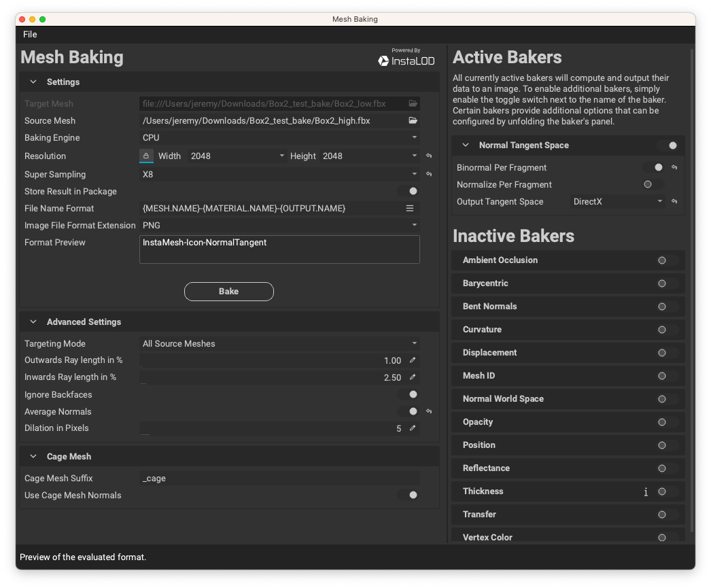Click the info icon next to Thickness
Image resolution: width=711 pixels, height=588 pixels.
pyautogui.click(x=646, y=491)
